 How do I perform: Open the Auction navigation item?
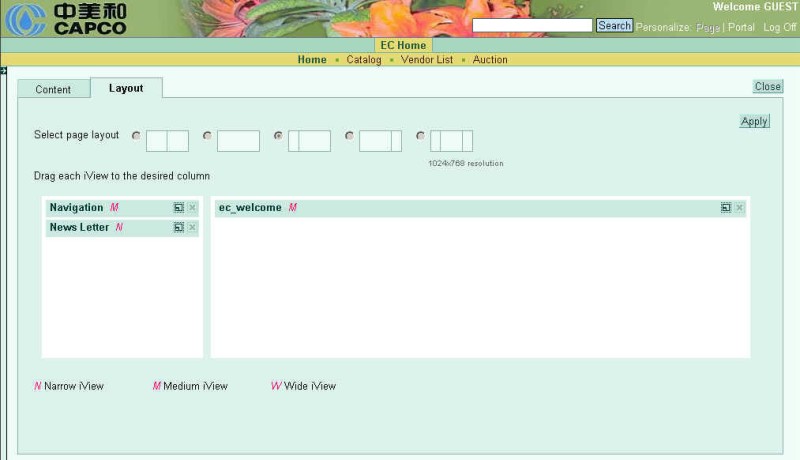click(x=490, y=60)
